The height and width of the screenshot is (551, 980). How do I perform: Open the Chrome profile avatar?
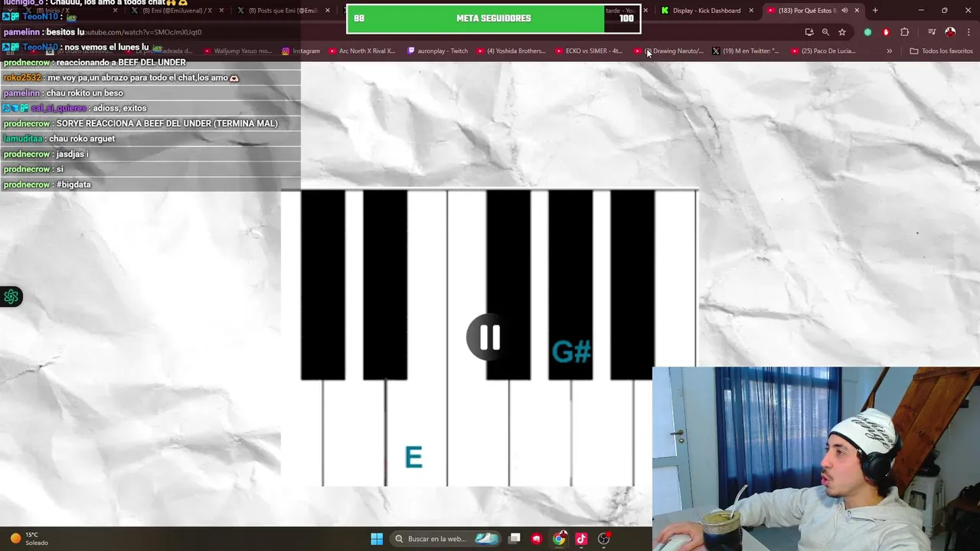point(950,32)
